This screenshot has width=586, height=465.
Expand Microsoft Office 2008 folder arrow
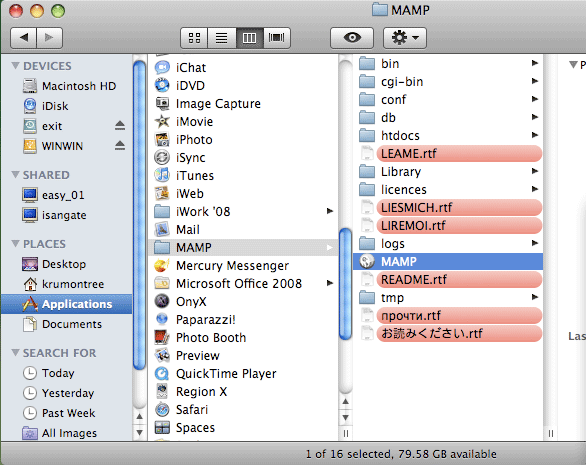coord(330,283)
